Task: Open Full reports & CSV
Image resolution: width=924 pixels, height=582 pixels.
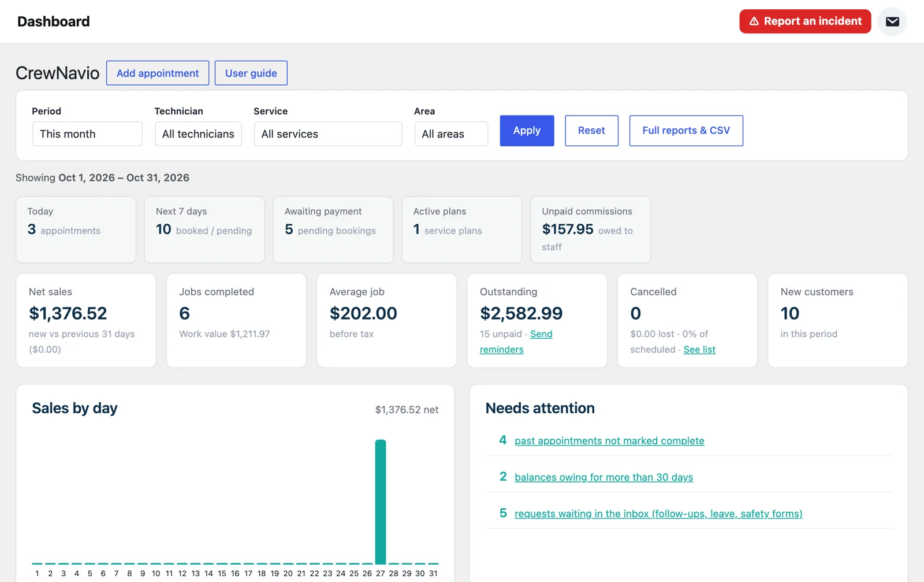Action: coord(686,131)
